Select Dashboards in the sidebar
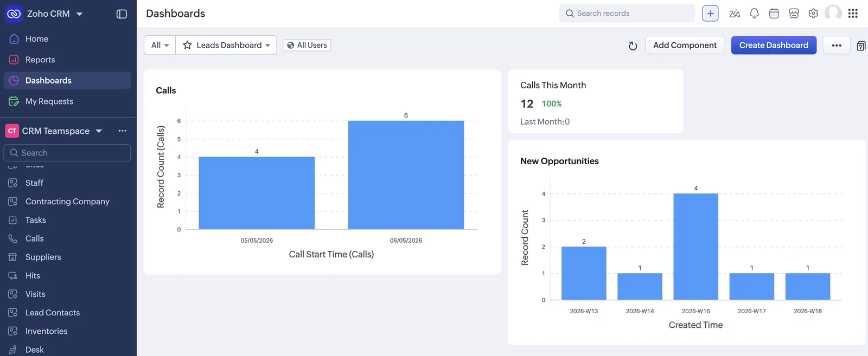868x356 pixels. tap(67, 80)
